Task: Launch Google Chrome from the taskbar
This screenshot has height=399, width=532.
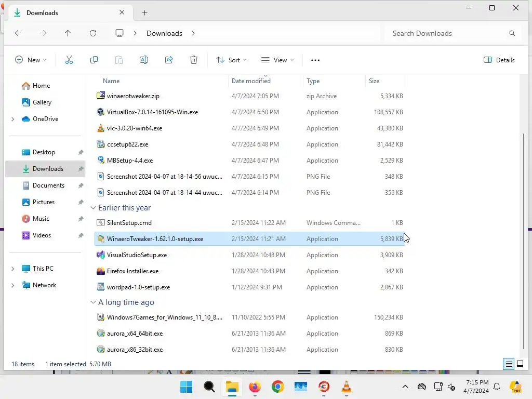Action: [x=278, y=387]
